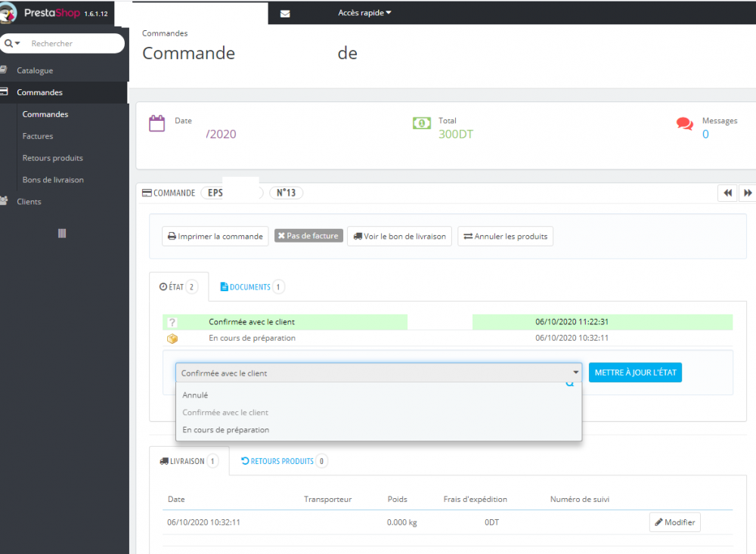756x554 pixels.
Task: Click Mettre à jour l'état button
Action: click(x=635, y=372)
